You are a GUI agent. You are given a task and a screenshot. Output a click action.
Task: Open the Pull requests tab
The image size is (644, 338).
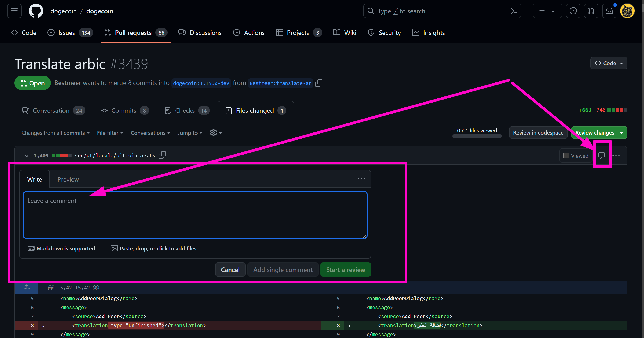coord(136,33)
